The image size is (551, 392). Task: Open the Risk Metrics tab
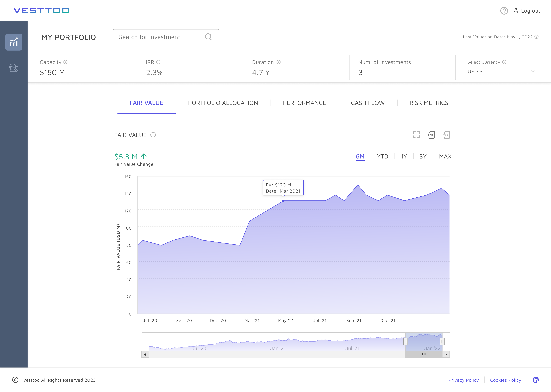tap(429, 103)
